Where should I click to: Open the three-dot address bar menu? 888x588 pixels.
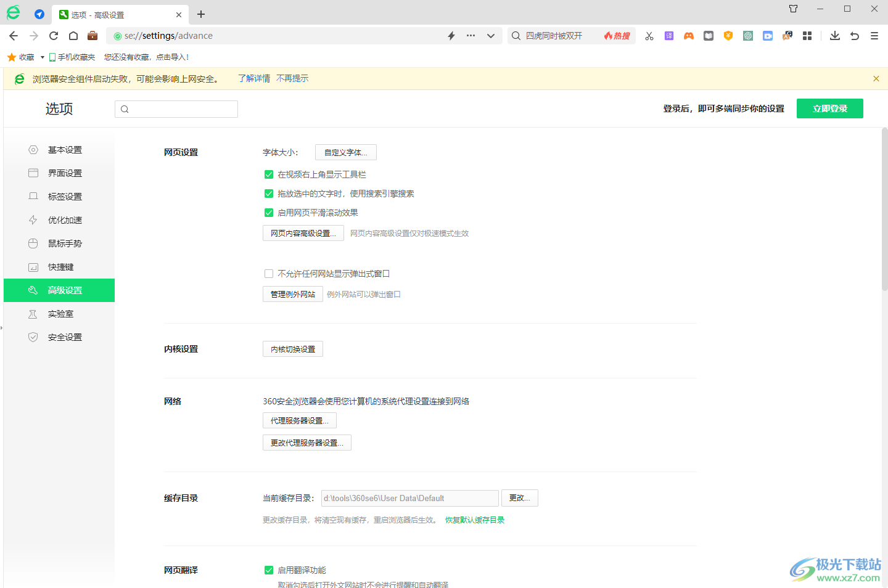tap(471, 36)
